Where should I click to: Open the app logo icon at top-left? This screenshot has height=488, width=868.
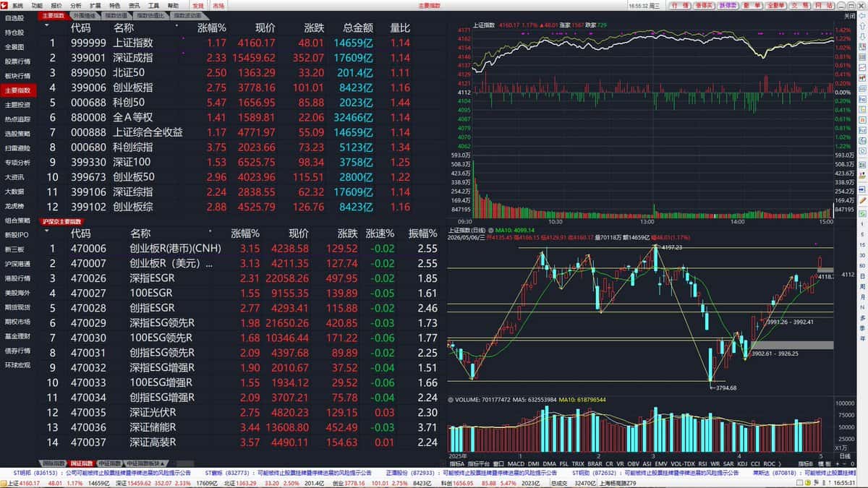5,5
